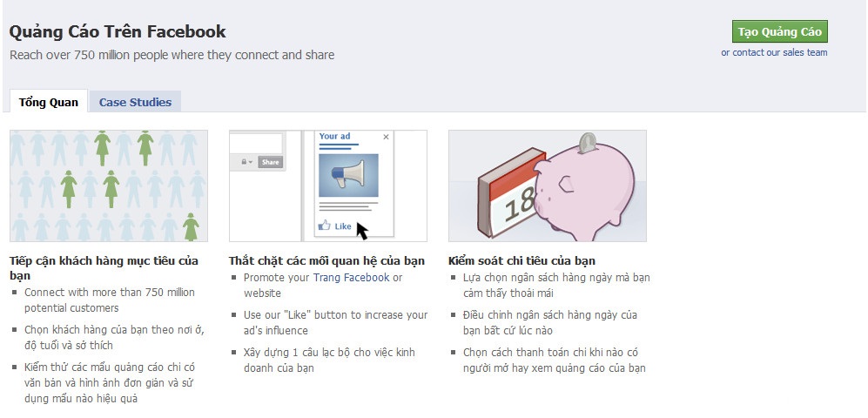Click the coin atop the piggy bank
This screenshot has width=868, height=418.
pyautogui.click(x=589, y=142)
